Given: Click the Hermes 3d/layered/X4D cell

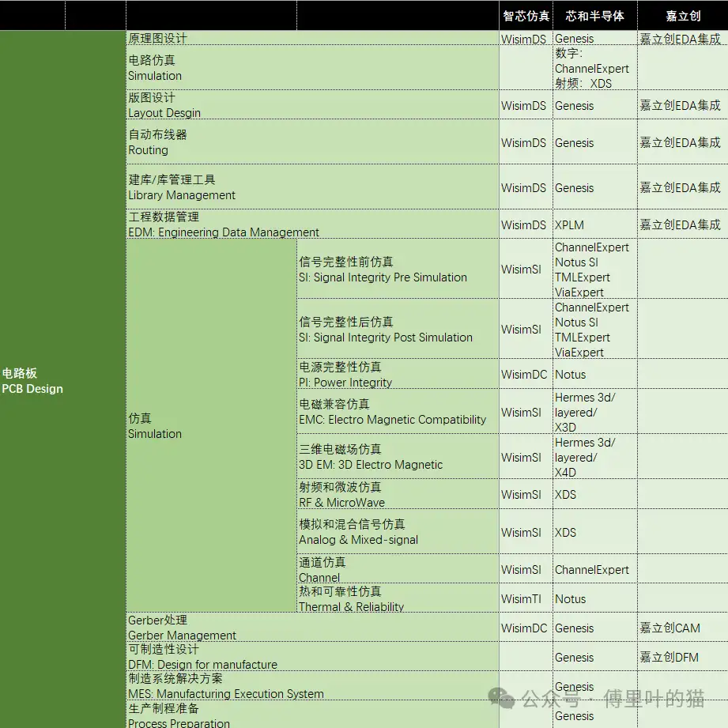Looking at the screenshot, I should coord(594,457).
